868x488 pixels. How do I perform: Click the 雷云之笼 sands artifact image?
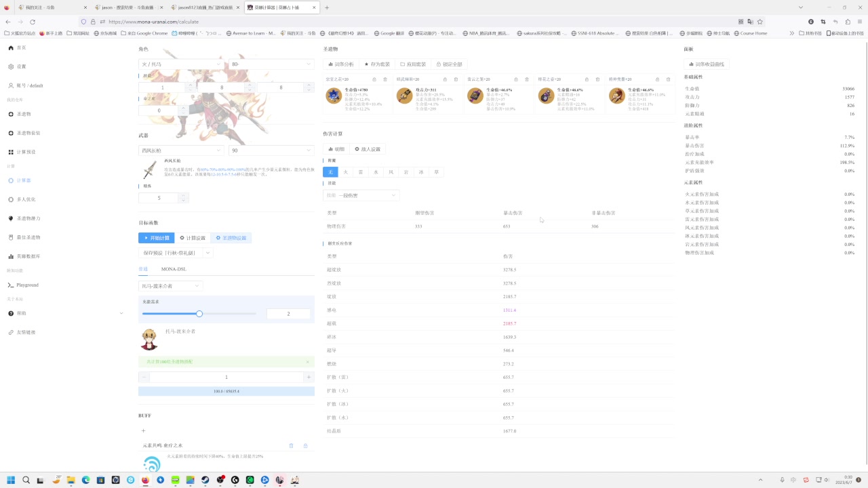point(475,96)
